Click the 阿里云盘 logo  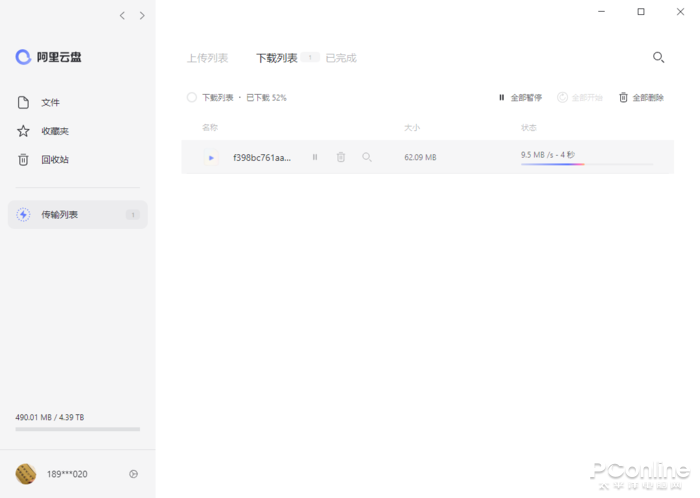[x=48, y=57]
